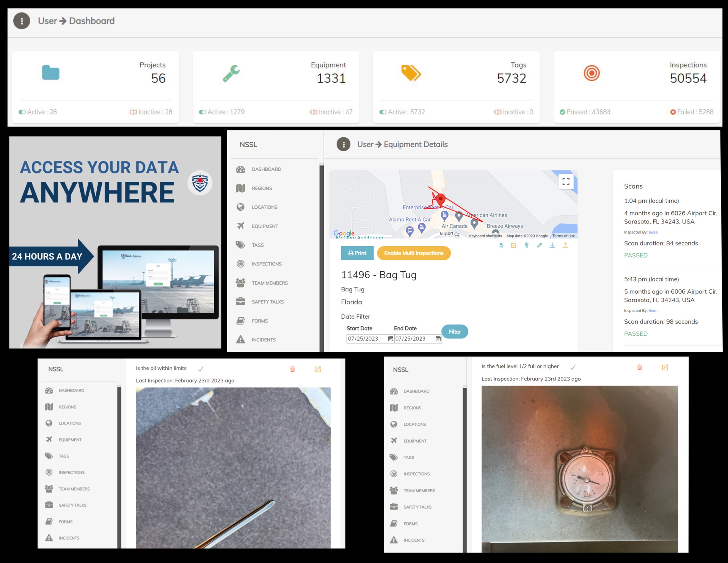Open the Jesse inspector profile link
This screenshot has height=563, width=728.
pos(653,232)
